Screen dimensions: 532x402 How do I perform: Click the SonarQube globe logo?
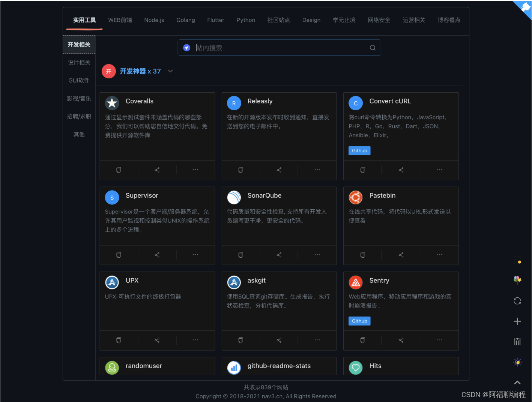[x=234, y=198]
